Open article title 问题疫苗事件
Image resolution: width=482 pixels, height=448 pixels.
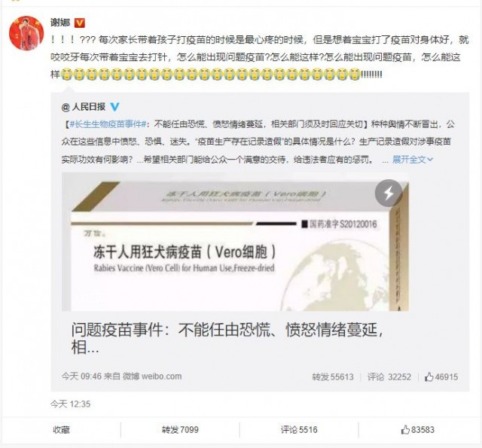coord(227,338)
